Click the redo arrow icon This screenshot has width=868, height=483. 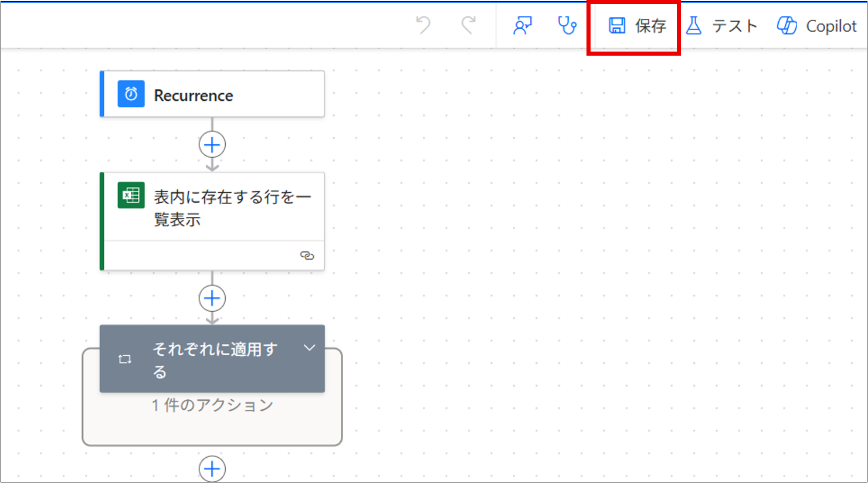tap(468, 25)
